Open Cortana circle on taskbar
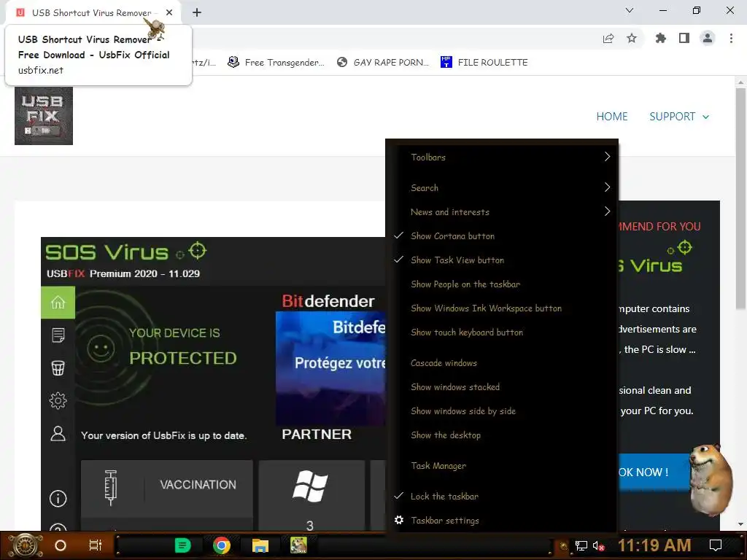The width and height of the screenshot is (747, 560). click(61, 545)
